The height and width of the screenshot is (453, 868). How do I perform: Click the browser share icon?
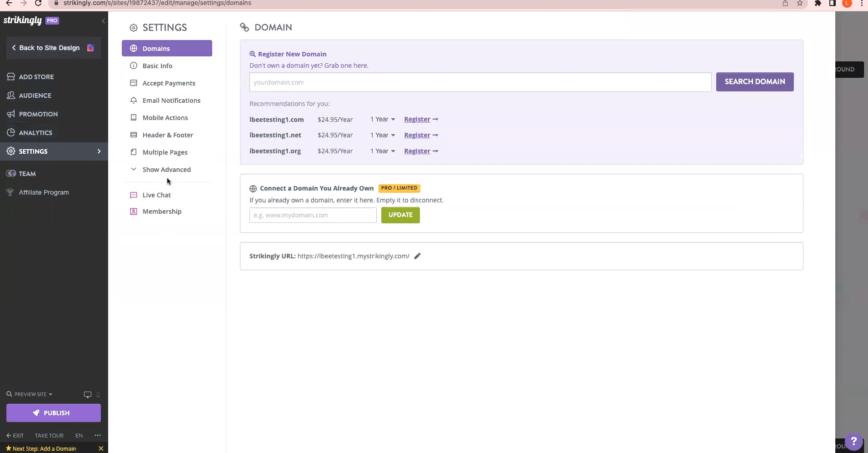tap(785, 3)
